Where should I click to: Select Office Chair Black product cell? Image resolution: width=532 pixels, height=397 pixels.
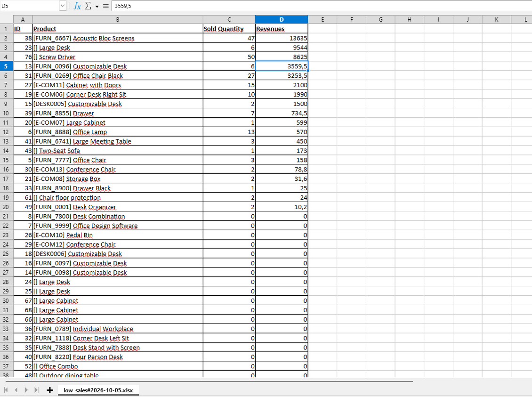tap(118, 76)
